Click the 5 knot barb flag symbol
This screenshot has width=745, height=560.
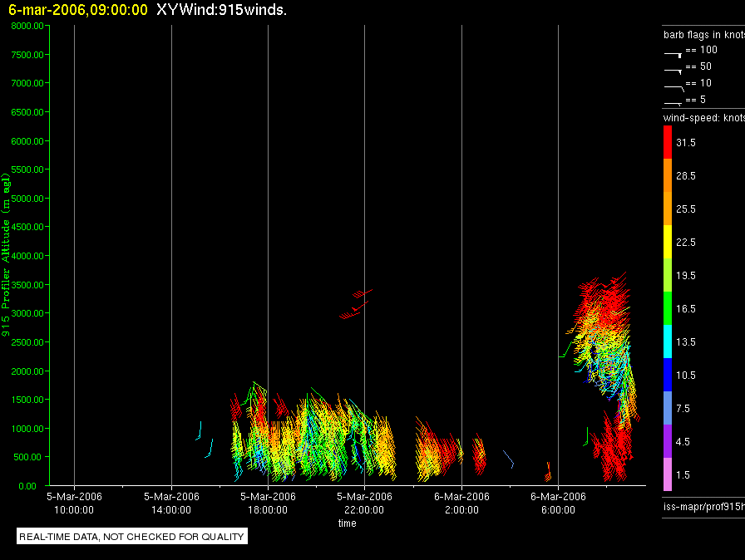pos(673,103)
